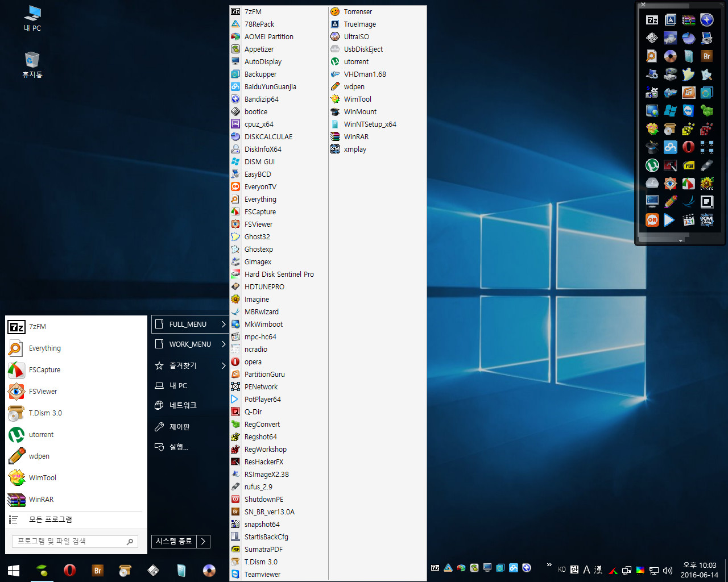This screenshot has width=728, height=582.
Task: Expand the 즐겨찾기 favorites submenu arrow
Action: [x=224, y=366]
